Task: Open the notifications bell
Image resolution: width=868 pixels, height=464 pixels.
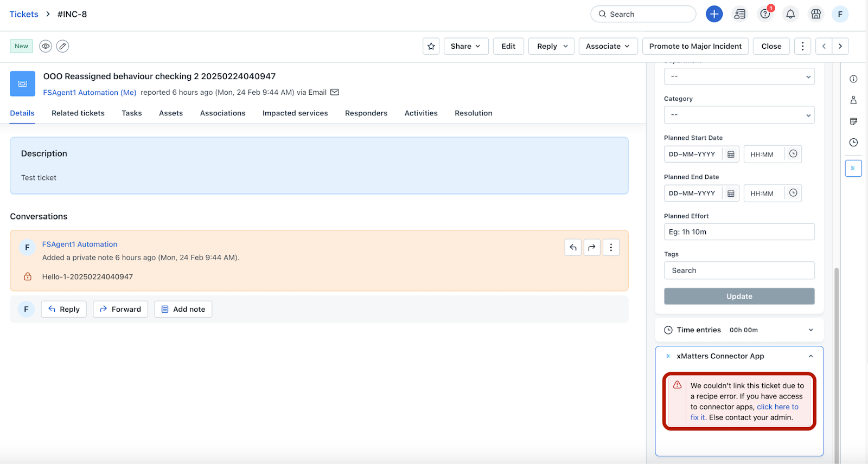Action: (790, 14)
